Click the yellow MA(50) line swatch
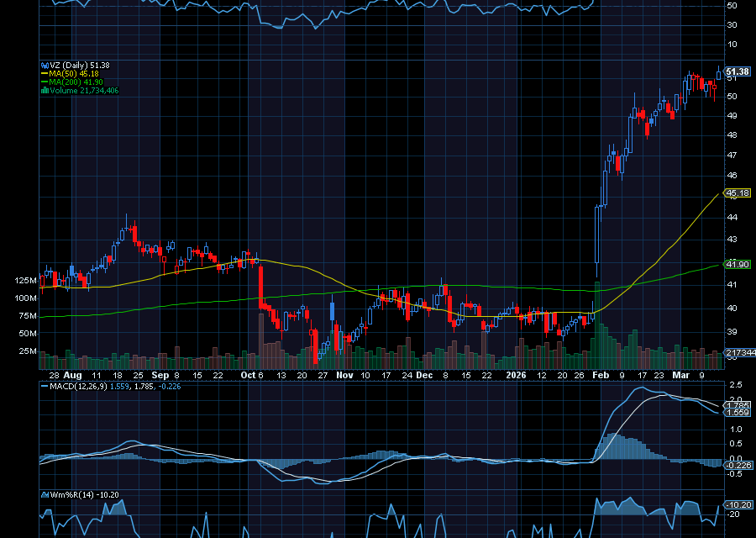Screen dimensions: 756x538 tap(44, 73)
